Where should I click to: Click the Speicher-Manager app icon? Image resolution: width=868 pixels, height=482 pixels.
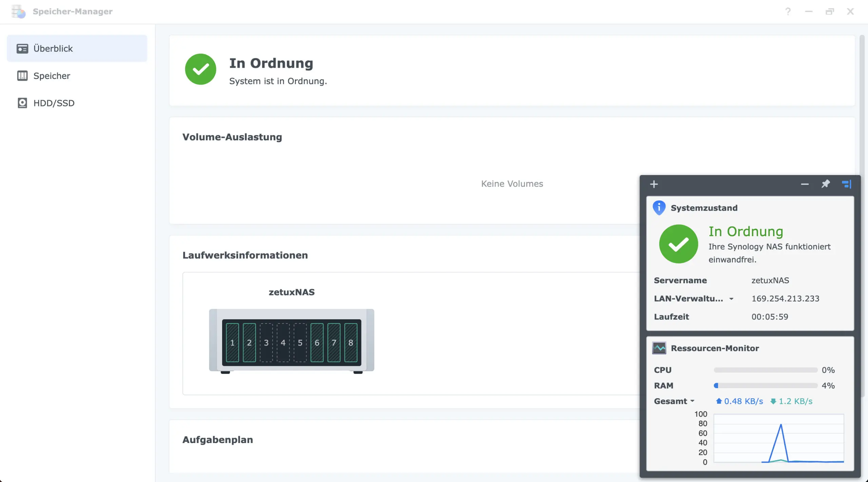pyautogui.click(x=18, y=12)
